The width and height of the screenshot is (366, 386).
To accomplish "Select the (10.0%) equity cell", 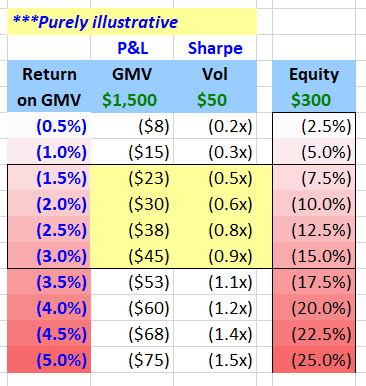I will tap(314, 204).
